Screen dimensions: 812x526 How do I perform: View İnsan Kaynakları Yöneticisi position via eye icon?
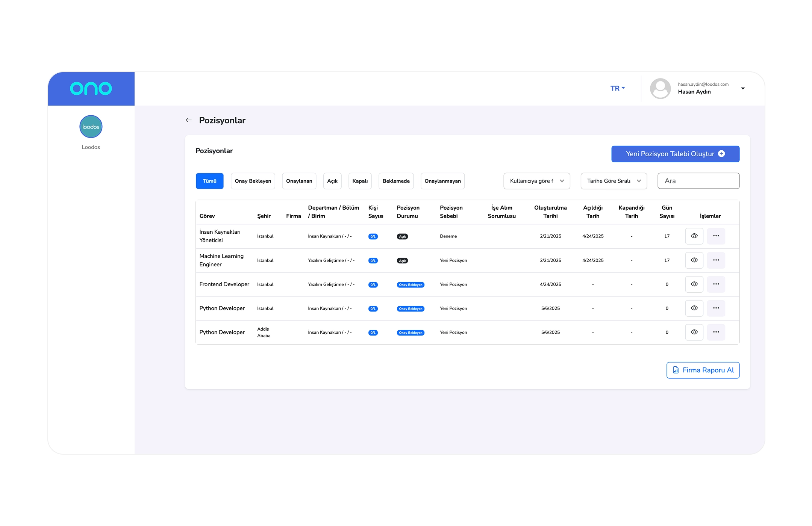694,236
